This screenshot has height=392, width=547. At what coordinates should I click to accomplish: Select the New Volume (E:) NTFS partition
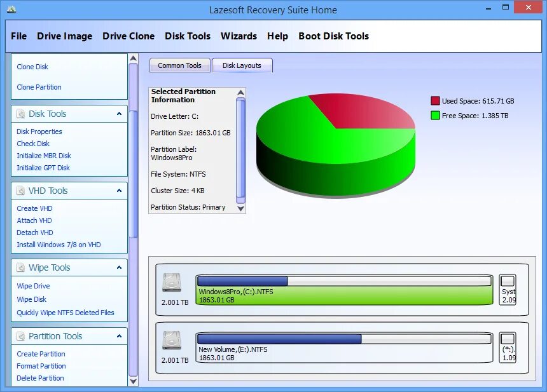344,348
